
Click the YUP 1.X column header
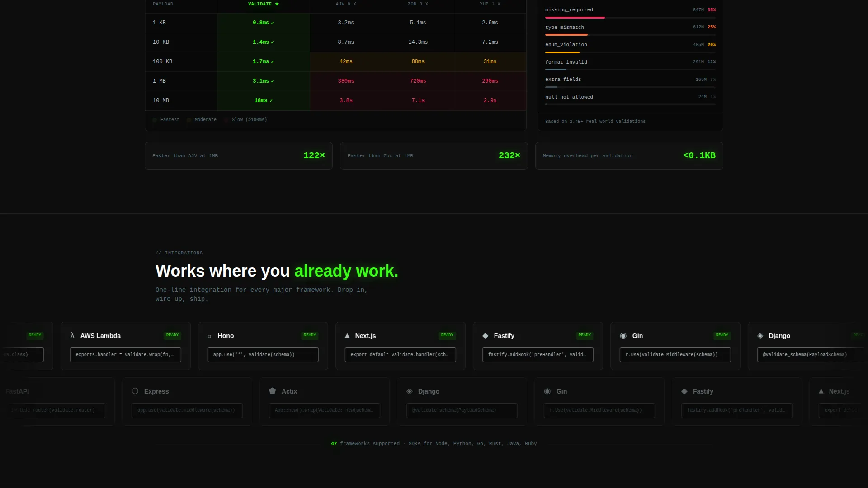[x=490, y=4]
